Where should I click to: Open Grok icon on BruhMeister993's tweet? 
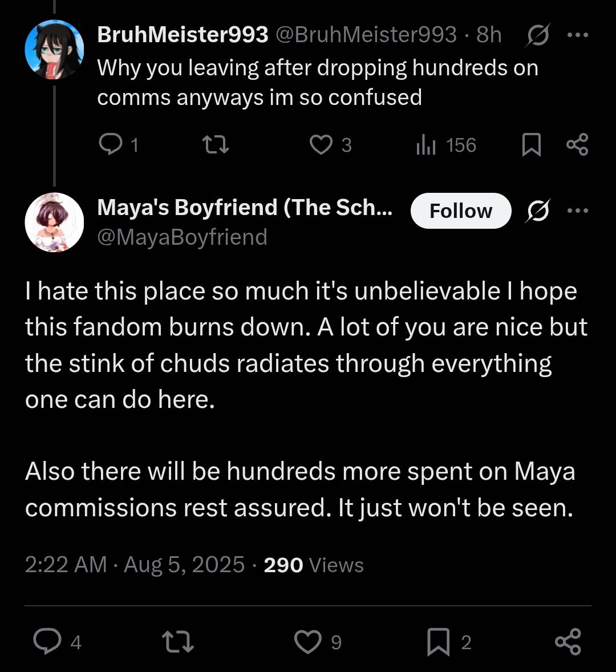[536, 36]
